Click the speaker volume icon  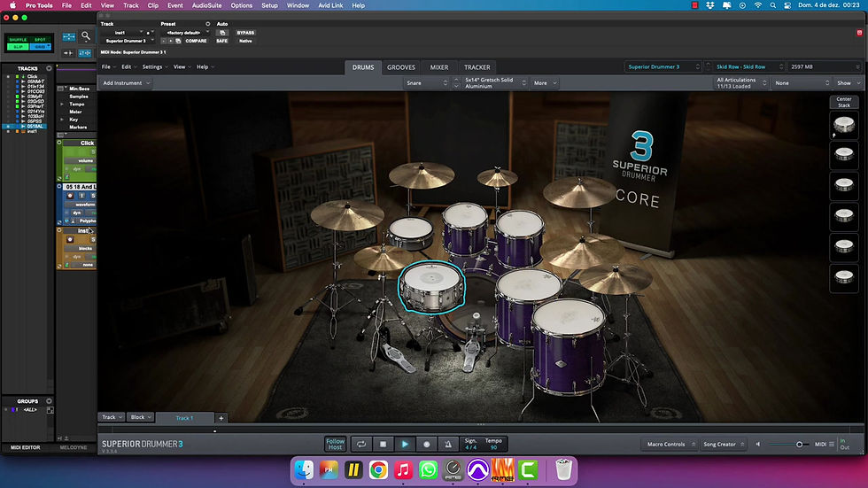[758, 444]
